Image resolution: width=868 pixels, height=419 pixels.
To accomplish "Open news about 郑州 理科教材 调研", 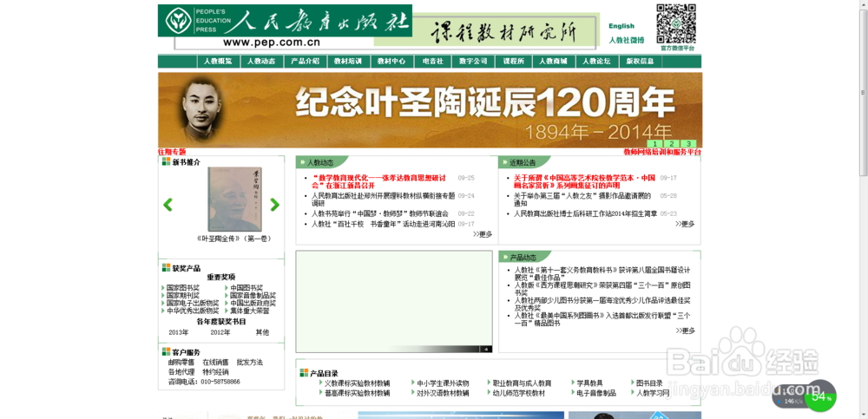I will (383, 200).
